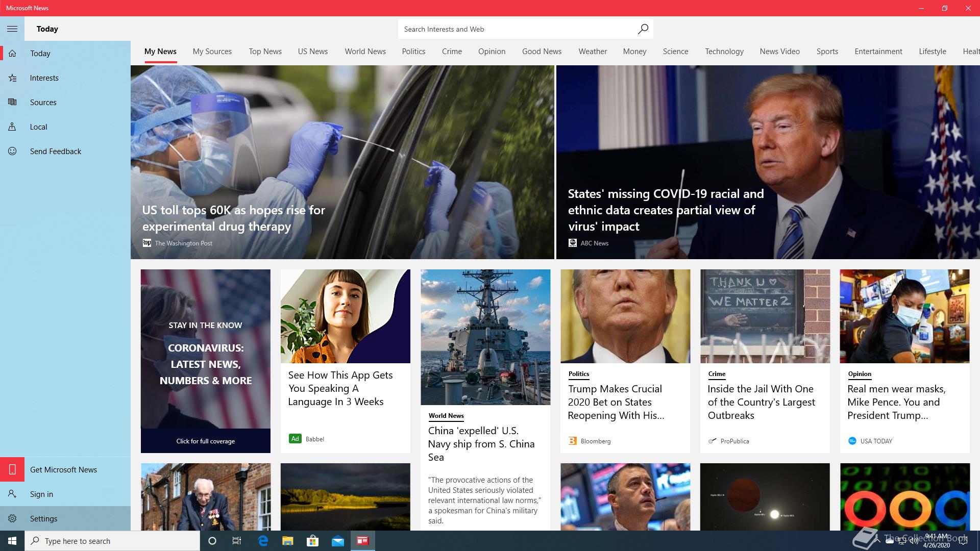Launch Microsoft Edge from the taskbar
The height and width of the screenshot is (551, 980).
click(x=263, y=541)
